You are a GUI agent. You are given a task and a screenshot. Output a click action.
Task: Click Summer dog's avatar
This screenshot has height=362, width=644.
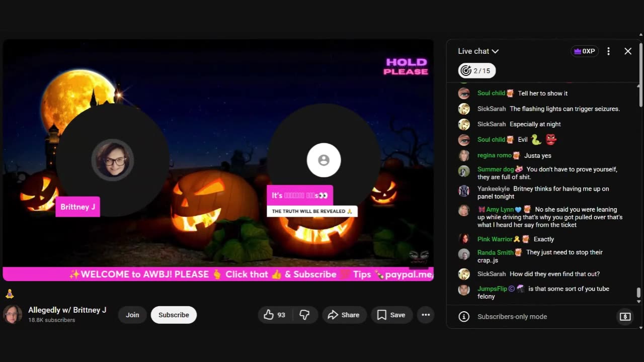coord(464,171)
